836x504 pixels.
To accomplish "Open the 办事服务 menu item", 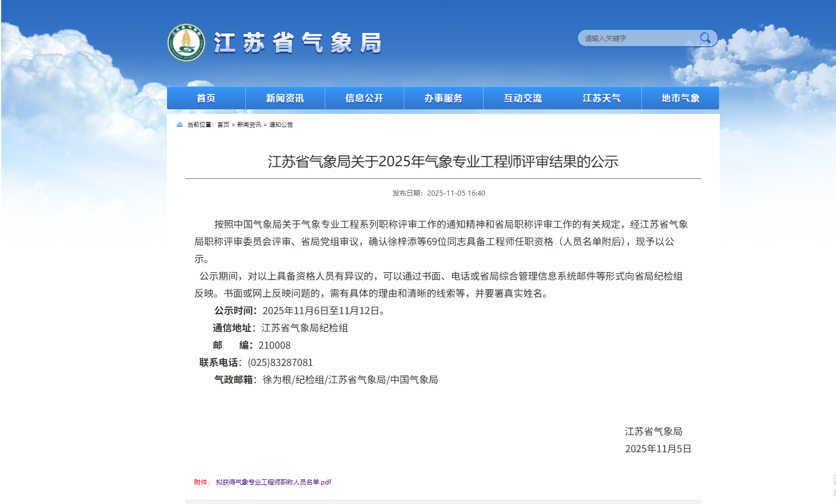I will pos(443,98).
